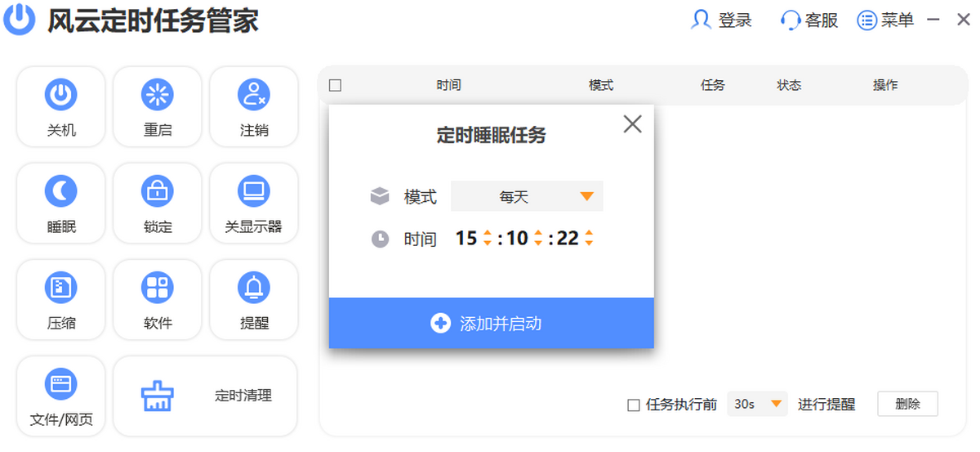Open 客服 customer service
The image size is (980, 452).
click(x=809, y=20)
